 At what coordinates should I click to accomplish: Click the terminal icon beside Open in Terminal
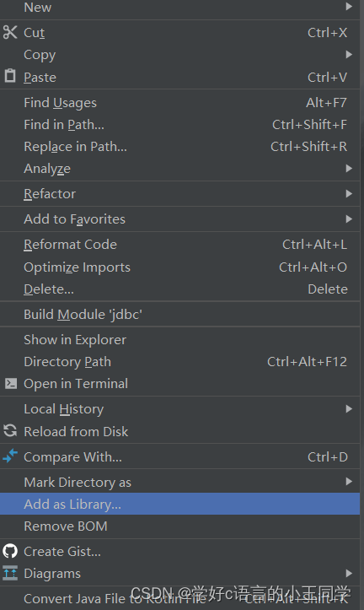(11, 384)
